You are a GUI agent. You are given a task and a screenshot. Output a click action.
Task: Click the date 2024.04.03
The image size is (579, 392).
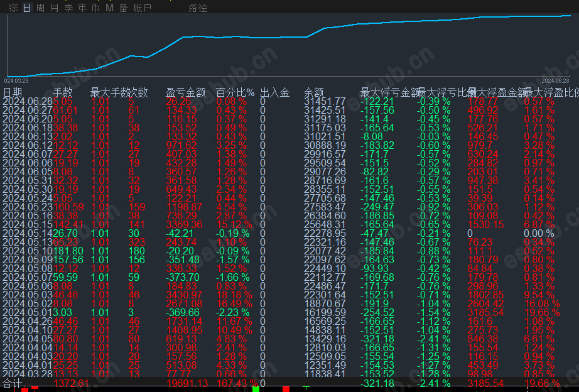[28, 357]
